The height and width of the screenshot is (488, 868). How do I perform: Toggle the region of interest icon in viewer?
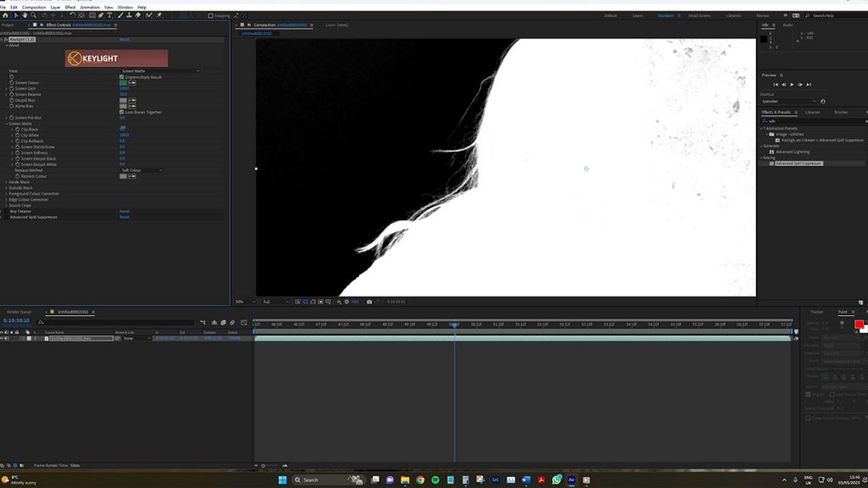[320, 302]
